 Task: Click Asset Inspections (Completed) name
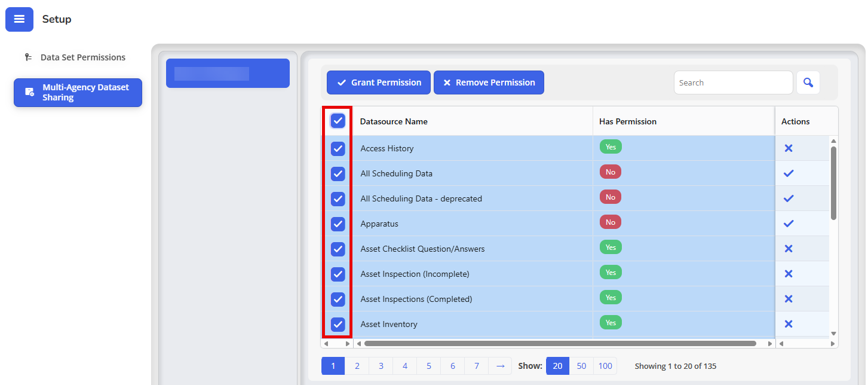pos(416,299)
